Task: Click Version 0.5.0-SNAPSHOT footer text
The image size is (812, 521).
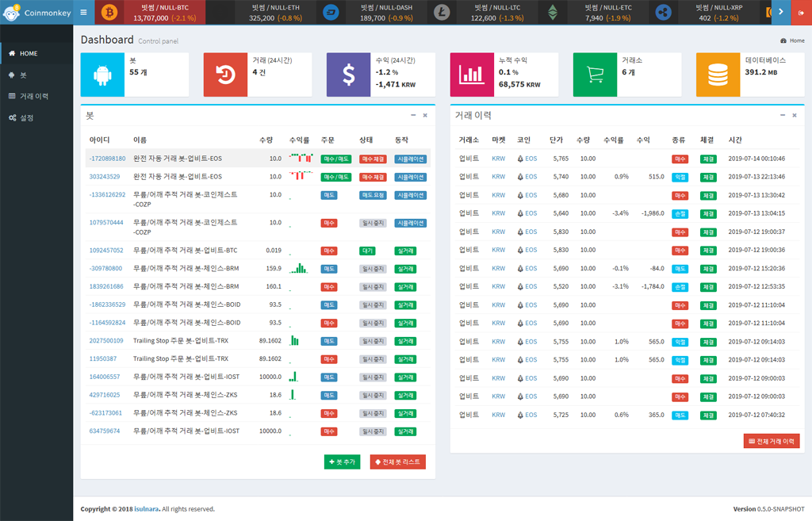Action: coord(768,509)
